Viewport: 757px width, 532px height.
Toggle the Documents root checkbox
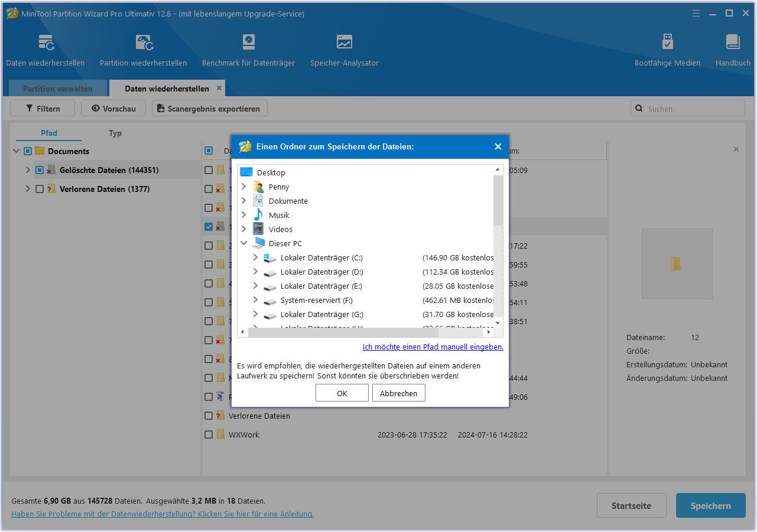[28, 151]
